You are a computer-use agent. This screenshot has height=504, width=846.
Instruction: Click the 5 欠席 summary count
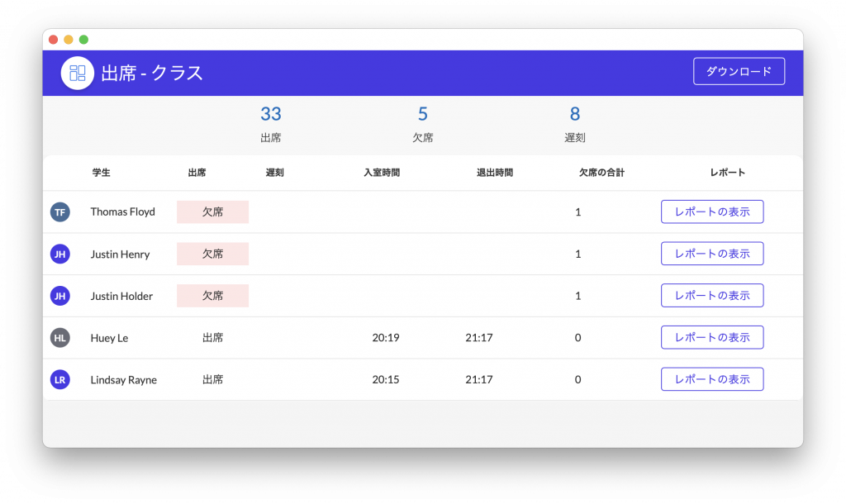(422, 124)
